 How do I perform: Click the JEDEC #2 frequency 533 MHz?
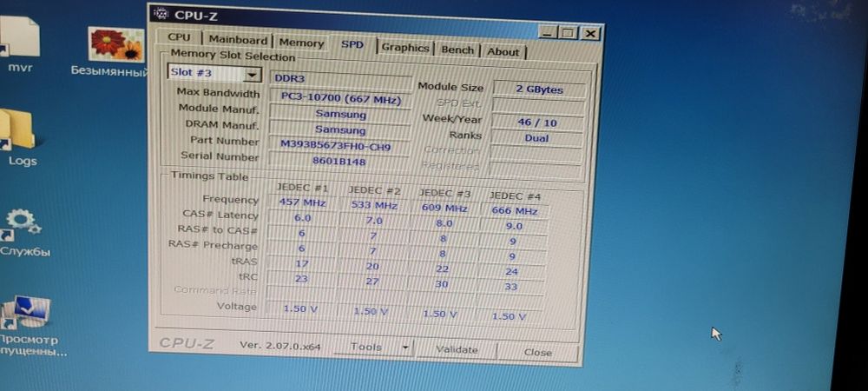pos(374,205)
